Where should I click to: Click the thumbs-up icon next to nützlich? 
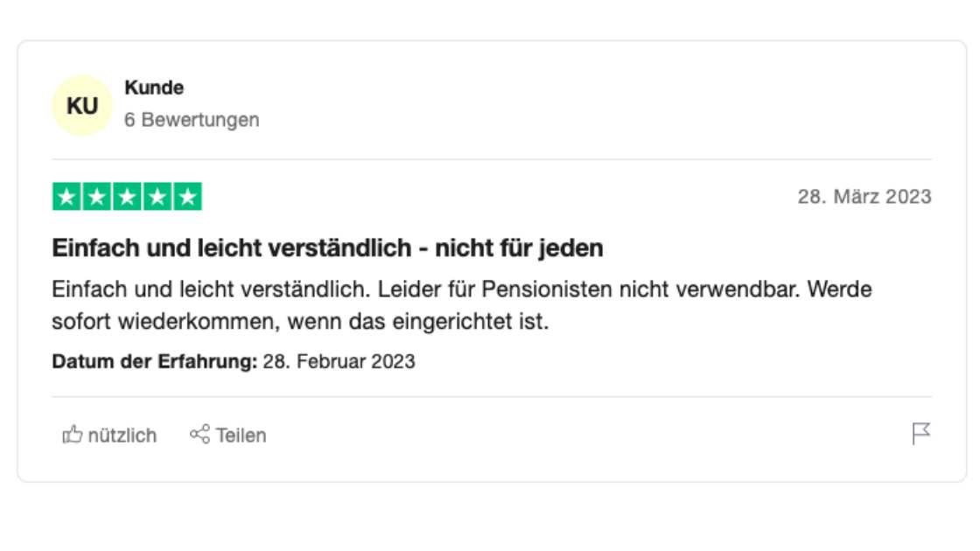pos(72,435)
